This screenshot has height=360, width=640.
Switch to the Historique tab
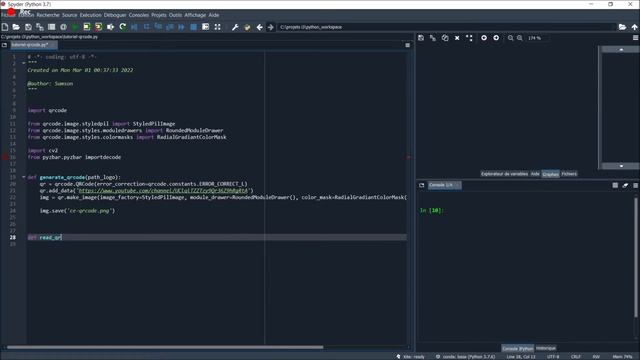pos(546,348)
